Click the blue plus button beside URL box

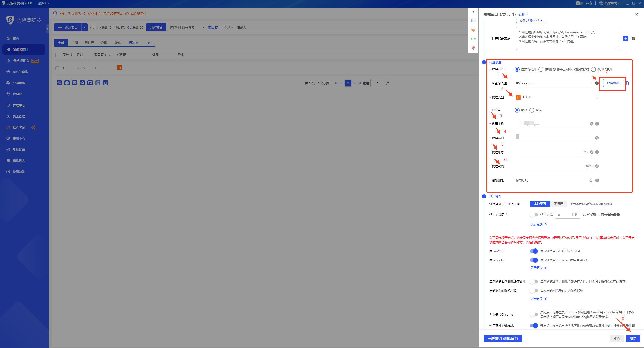(x=626, y=39)
